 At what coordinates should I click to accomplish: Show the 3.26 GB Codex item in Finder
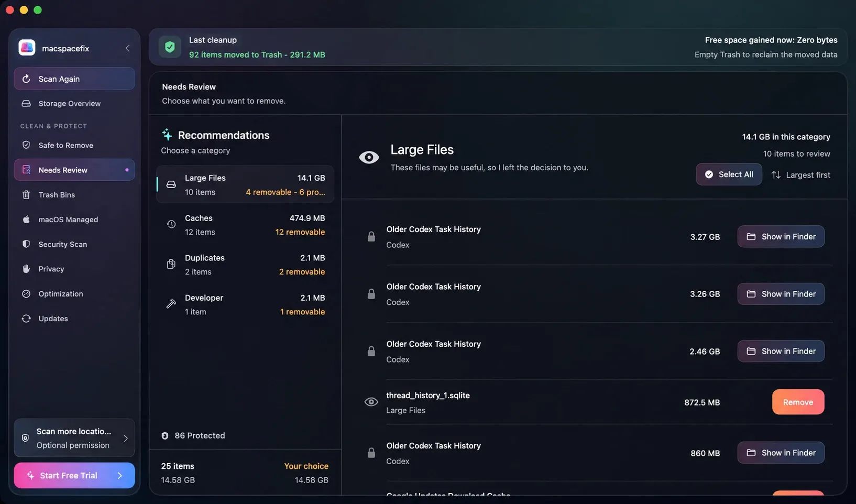click(781, 294)
